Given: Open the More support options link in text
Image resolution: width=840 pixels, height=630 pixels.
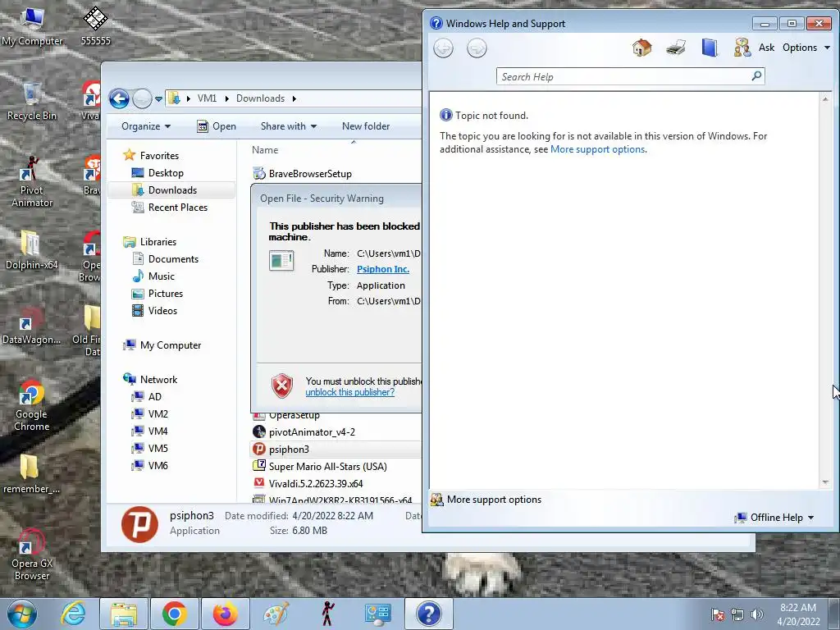Looking at the screenshot, I should [x=597, y=149].
